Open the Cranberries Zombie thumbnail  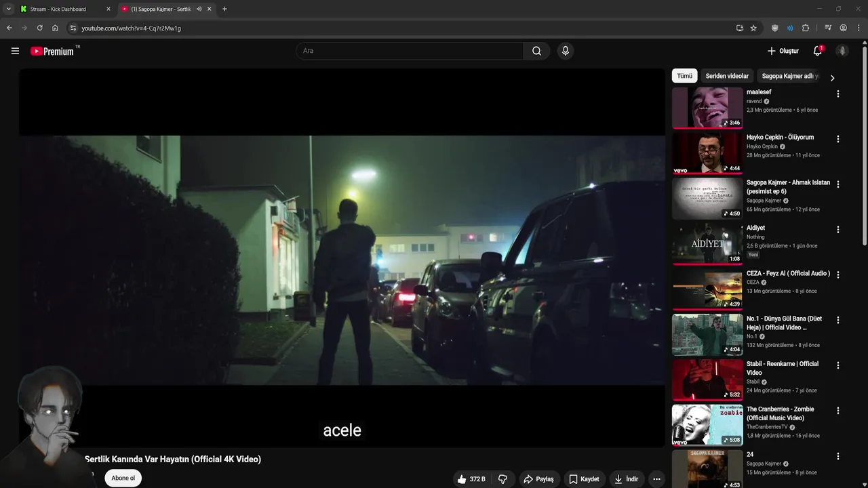707,424
